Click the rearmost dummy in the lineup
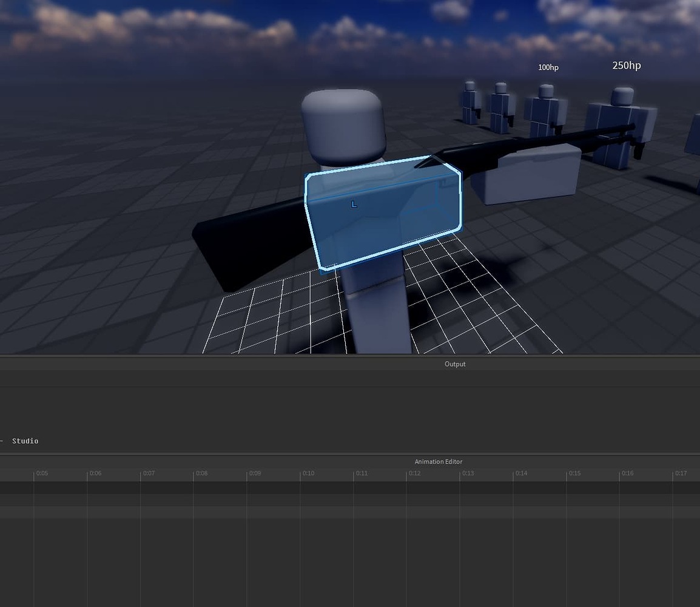700x607 pixels. click(470, 100)
